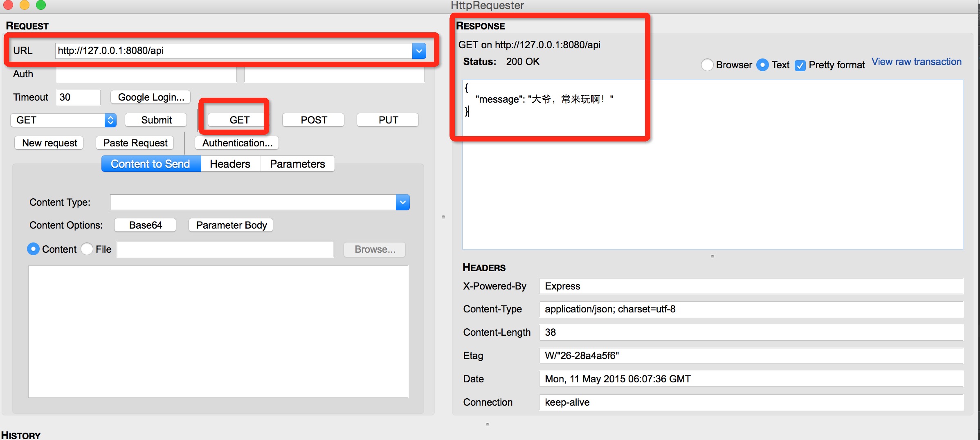Click the Connection value keep-alive

(x=751, y=402)
